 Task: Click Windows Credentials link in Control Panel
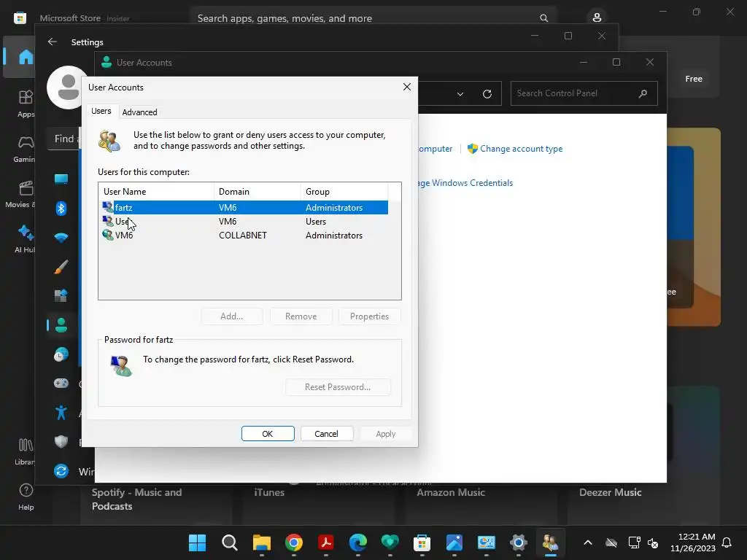[x=465, y=183]
